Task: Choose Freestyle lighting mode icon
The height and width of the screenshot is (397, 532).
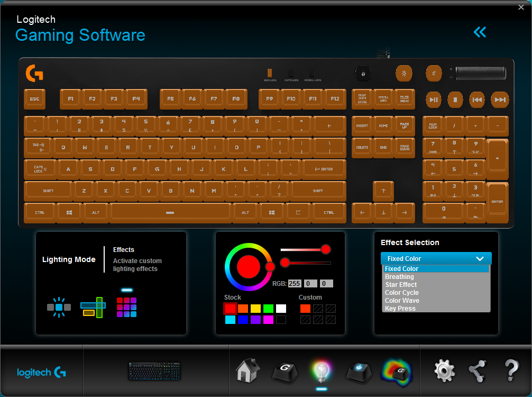Action: [x=59, y=308]
